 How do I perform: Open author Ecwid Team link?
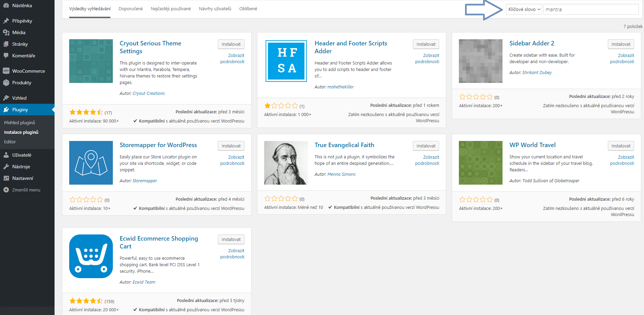coord(144,282)
